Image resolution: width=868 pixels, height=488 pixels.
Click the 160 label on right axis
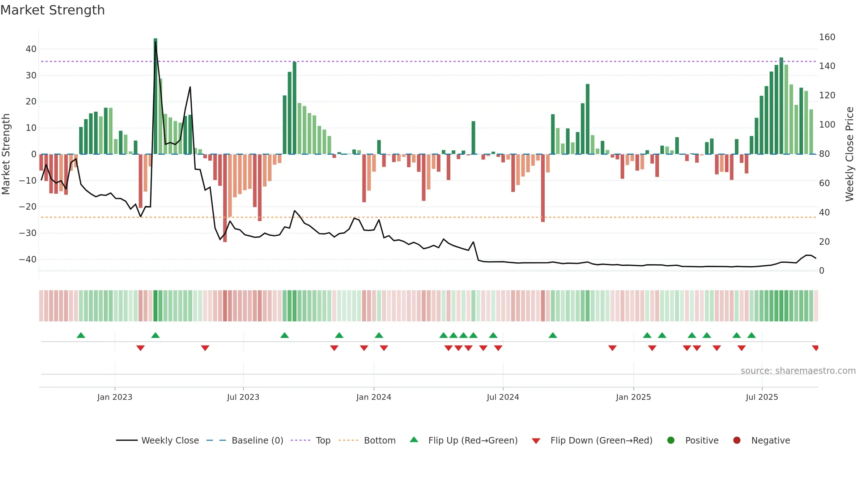[827, 37]
